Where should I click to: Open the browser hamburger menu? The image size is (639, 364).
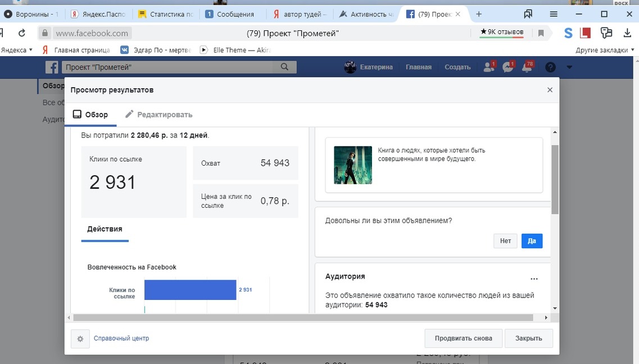tap(554, 14)
